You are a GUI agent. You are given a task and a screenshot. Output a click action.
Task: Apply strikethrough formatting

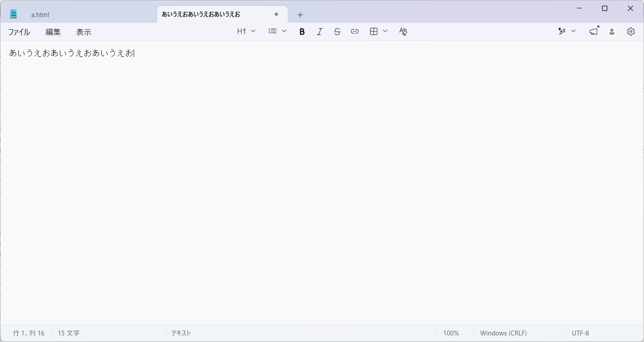[x=337, y=31]
